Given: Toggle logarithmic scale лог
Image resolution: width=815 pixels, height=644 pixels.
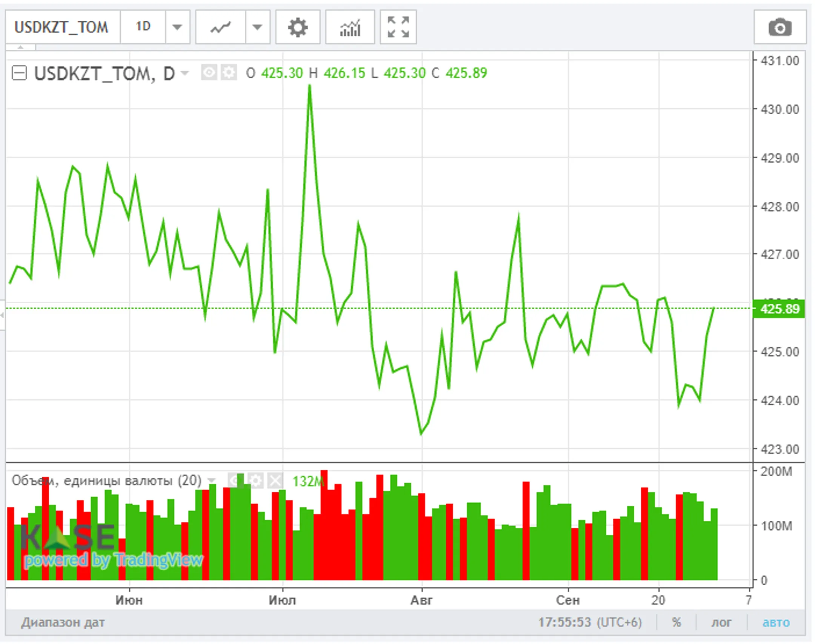Looking at the screenshot, I should (721, 622).
